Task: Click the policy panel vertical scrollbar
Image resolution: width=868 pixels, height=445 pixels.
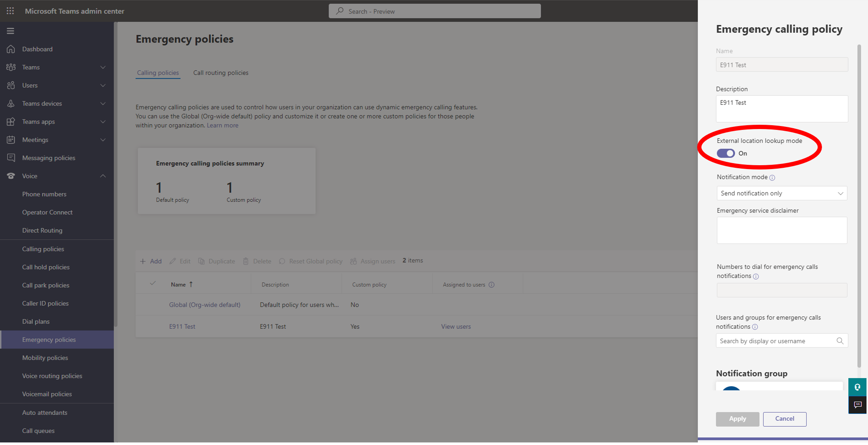Action: point(859,204)
